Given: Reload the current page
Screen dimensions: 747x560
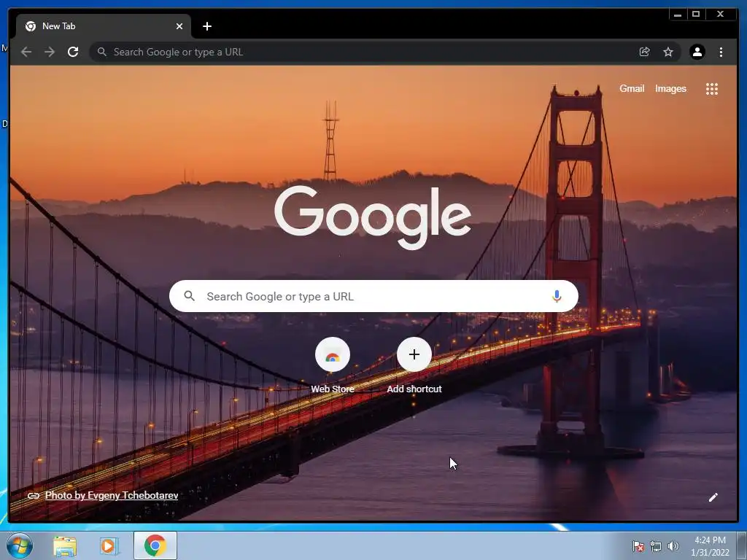Looking at the screenshot, I should [x=73, y=52].
